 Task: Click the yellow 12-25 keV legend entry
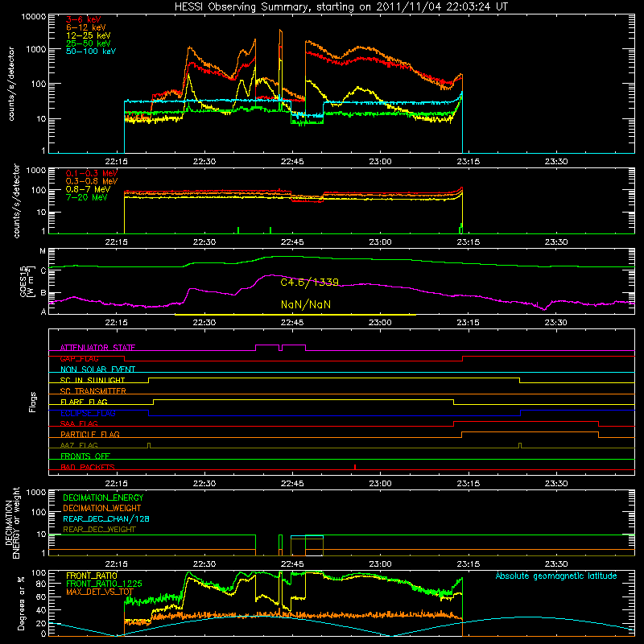click(89, 35)
